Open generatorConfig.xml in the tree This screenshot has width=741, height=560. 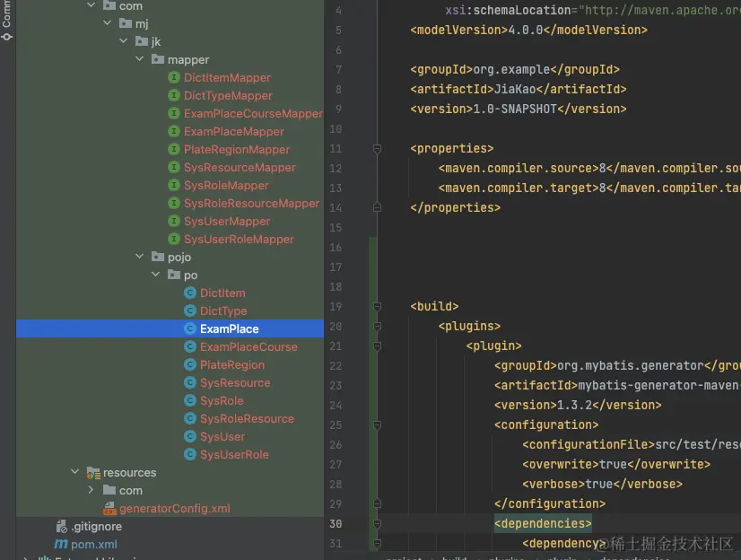(x=175, y=509)
